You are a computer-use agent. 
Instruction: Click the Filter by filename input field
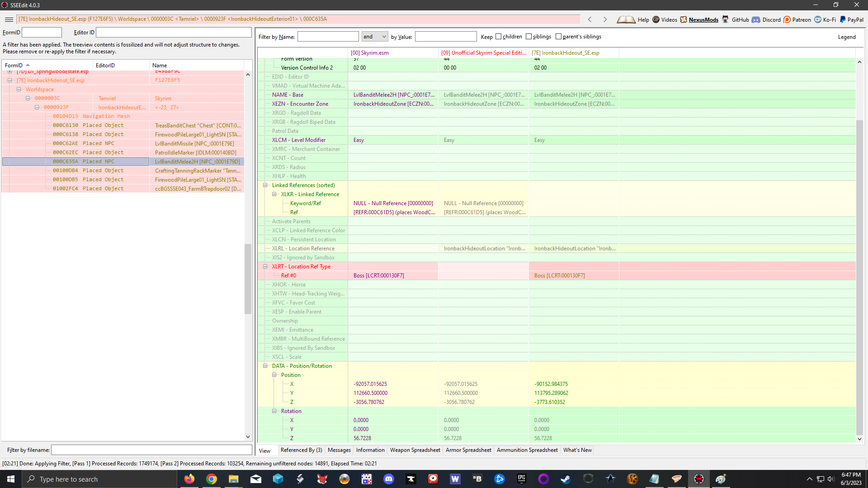(x=151, y=450)
